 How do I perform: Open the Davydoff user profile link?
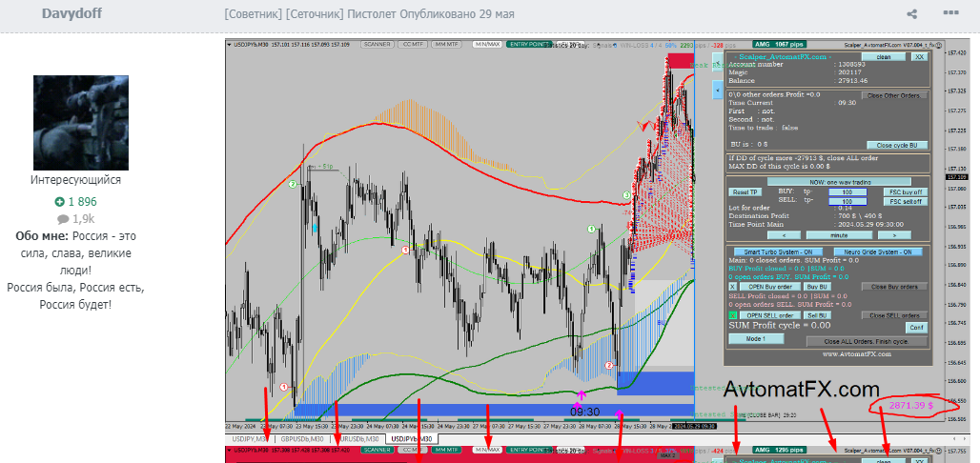pyautogui.click(x=71, y=13)
